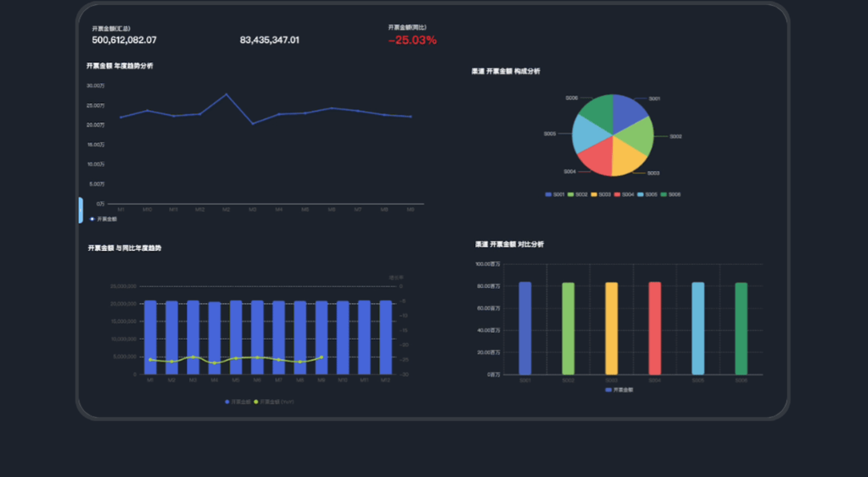
Task: Hide the 开票金额 (YoY) legend series
Action: coord(274,402)
